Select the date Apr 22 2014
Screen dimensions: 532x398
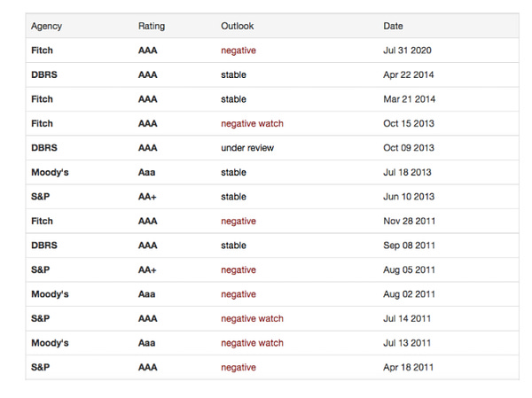[409, 74]
